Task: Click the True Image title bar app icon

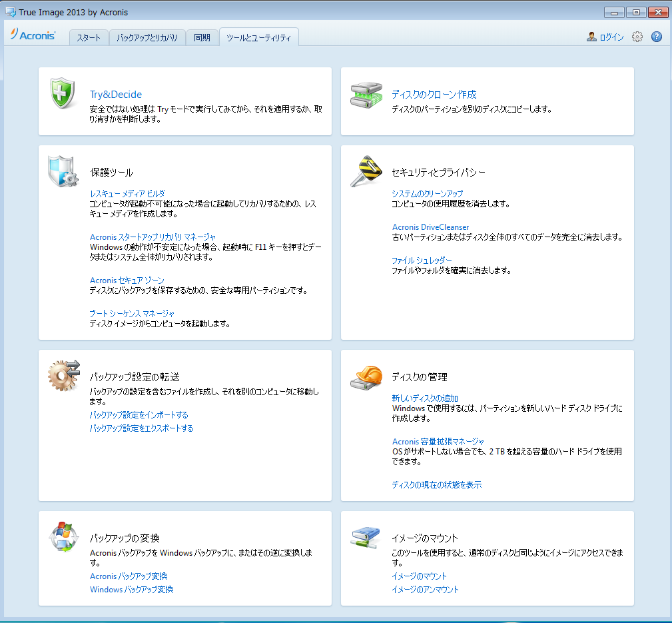Action: tap(11, 12)
